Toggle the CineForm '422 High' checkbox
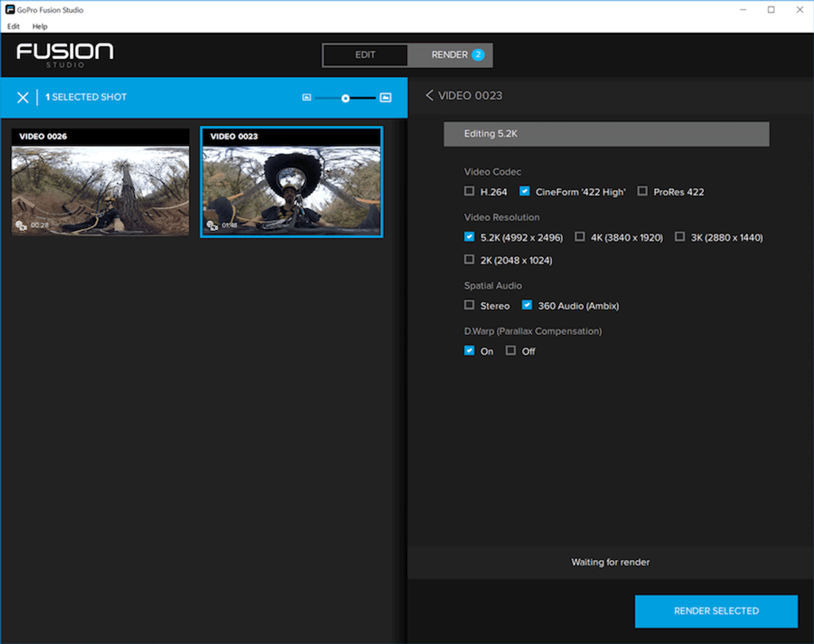The width and height of the screenshot is (814, 644). (524, 191)
